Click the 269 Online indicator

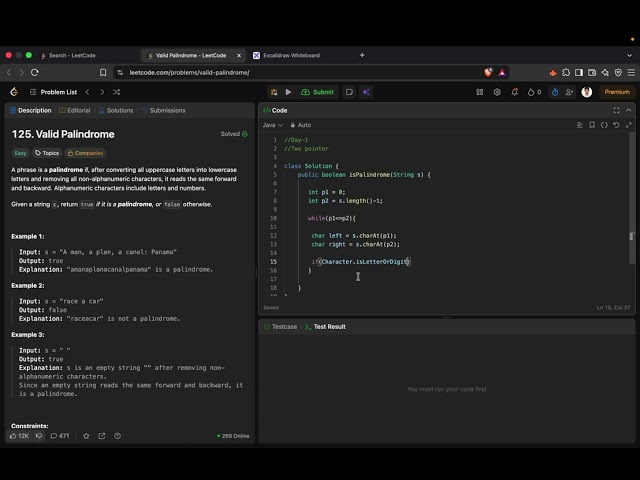click(233, 436)
